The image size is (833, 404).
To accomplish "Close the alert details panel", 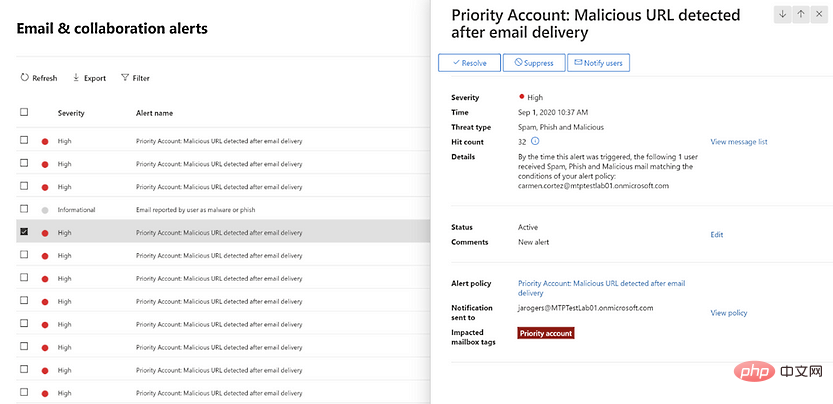I will [820, 14].
